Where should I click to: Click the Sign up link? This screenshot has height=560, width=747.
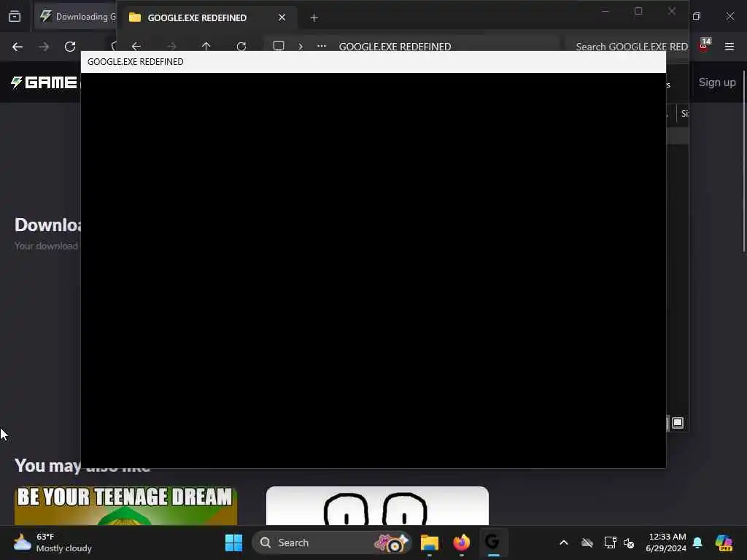717,82
